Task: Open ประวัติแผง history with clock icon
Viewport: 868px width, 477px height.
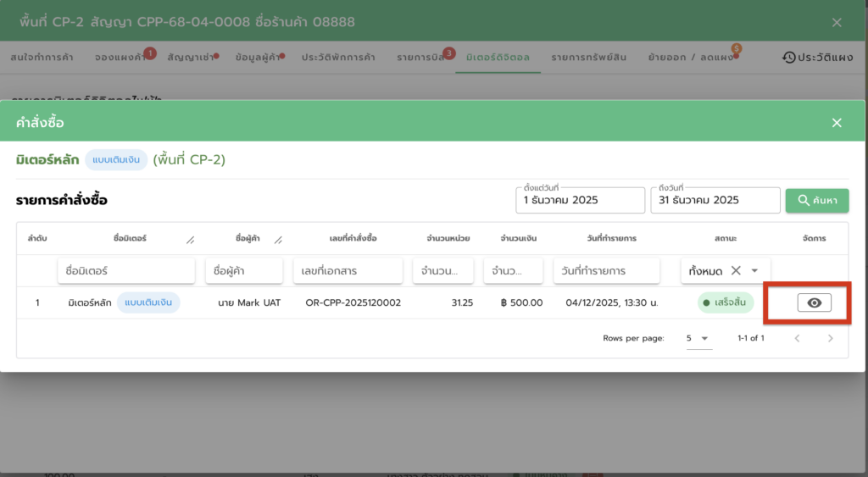Action: point(817,57)
